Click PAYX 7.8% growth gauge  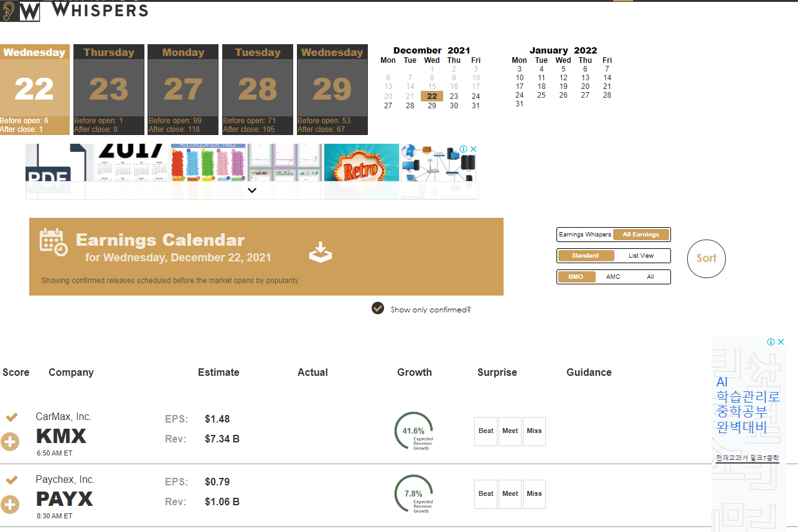[x=414, y=493]
